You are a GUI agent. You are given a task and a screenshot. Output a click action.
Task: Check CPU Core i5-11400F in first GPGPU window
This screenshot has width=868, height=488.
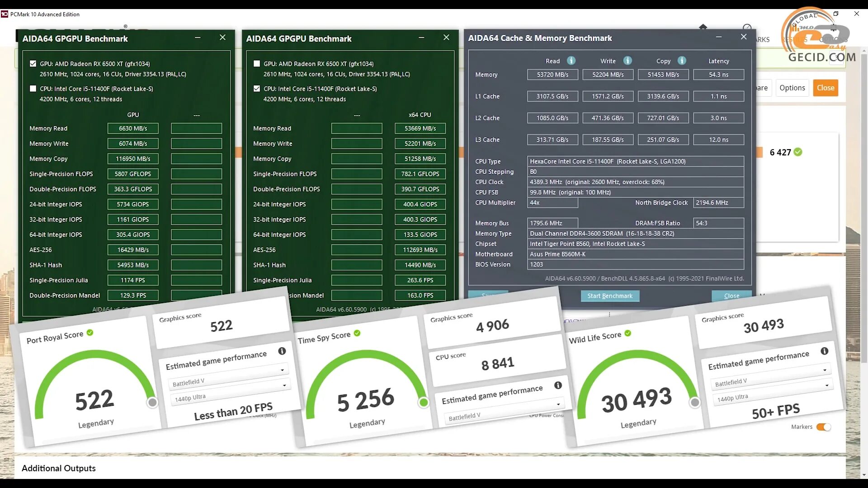tap(33, 89)
